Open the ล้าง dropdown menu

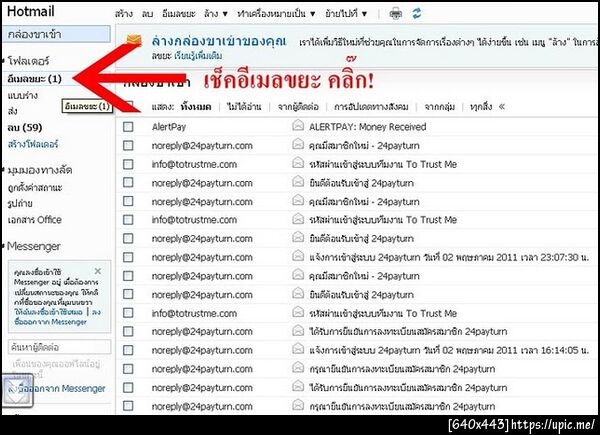[216, 14]
